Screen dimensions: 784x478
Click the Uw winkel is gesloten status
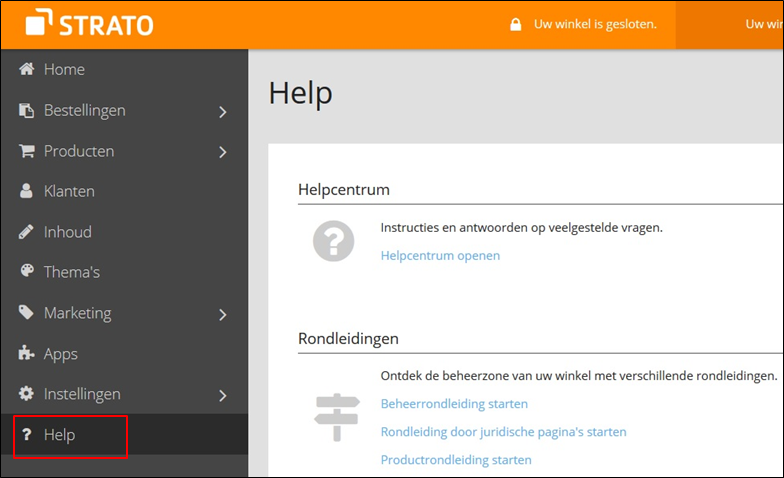pyautogui.click(x=595, y=24)
